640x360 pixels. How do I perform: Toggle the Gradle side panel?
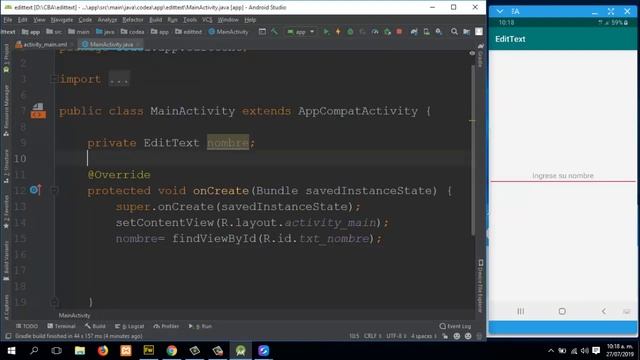pos(480,55)
